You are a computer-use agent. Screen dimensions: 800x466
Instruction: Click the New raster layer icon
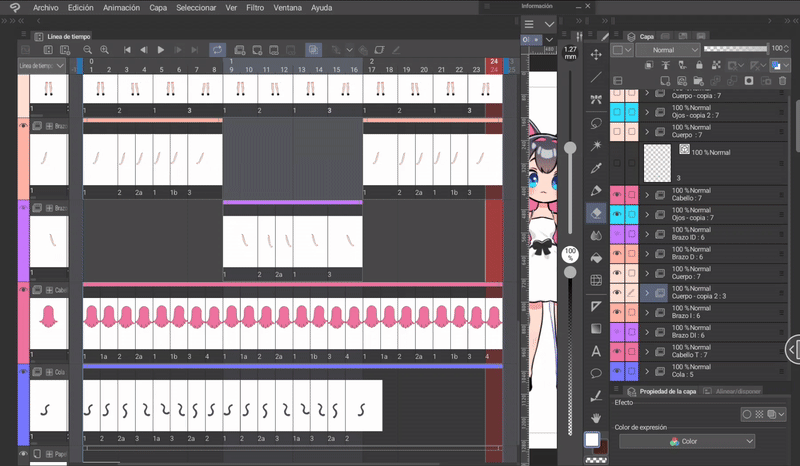click(665, 81)
